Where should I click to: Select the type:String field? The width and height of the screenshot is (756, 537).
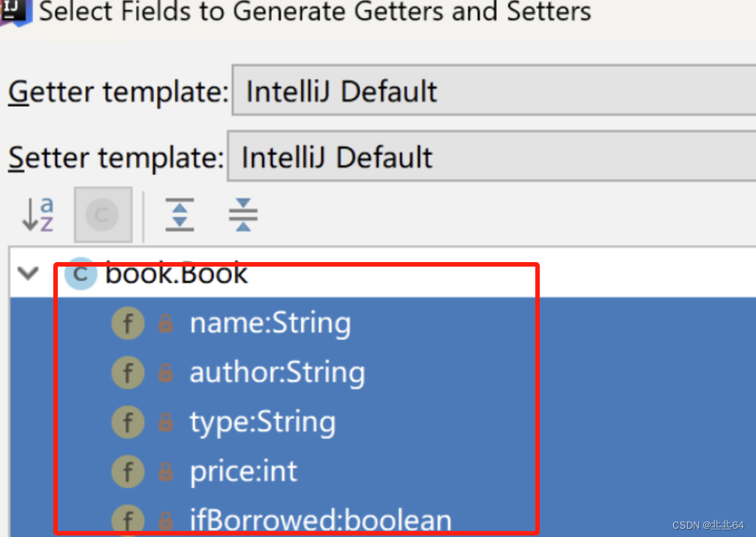[262, 422]
